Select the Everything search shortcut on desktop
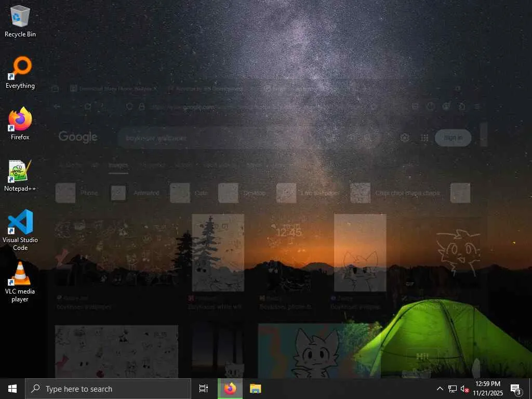The width and height of the screenshot is (532, 399). (20, 73)
